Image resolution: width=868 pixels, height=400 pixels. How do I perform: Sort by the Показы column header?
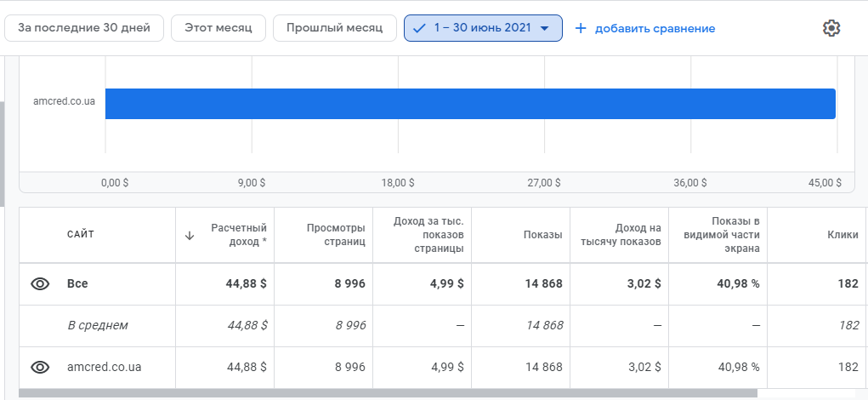[542, 235]
